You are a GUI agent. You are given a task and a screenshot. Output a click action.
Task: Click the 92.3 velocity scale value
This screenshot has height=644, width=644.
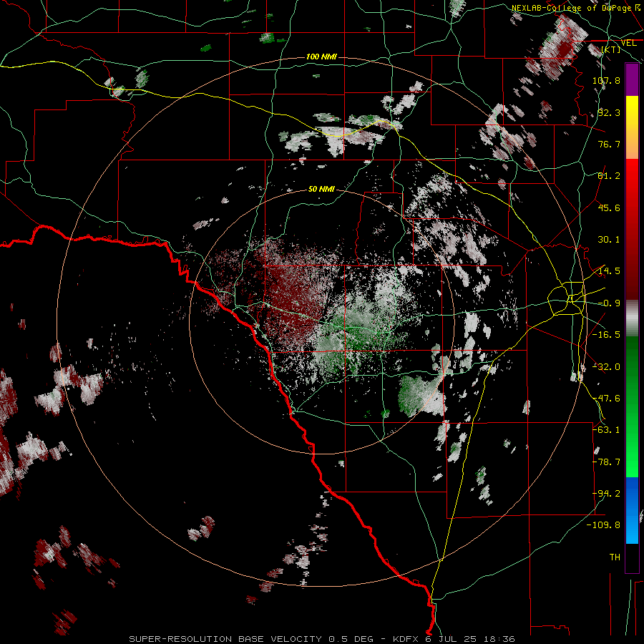point(609,112)
